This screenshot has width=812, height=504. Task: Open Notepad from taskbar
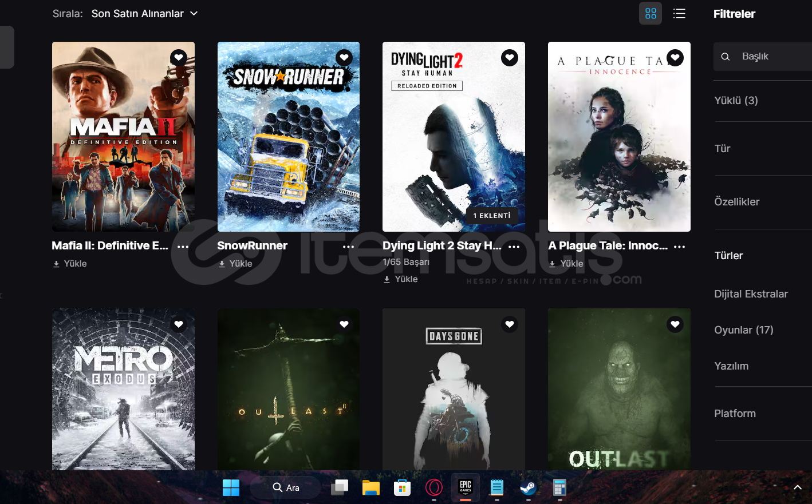coord(496,488)
